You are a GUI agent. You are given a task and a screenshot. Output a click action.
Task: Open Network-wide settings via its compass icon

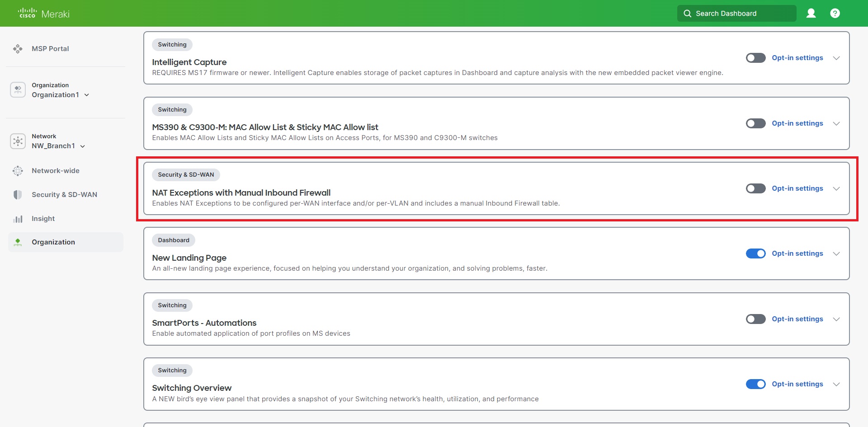[x=18, y=171]
